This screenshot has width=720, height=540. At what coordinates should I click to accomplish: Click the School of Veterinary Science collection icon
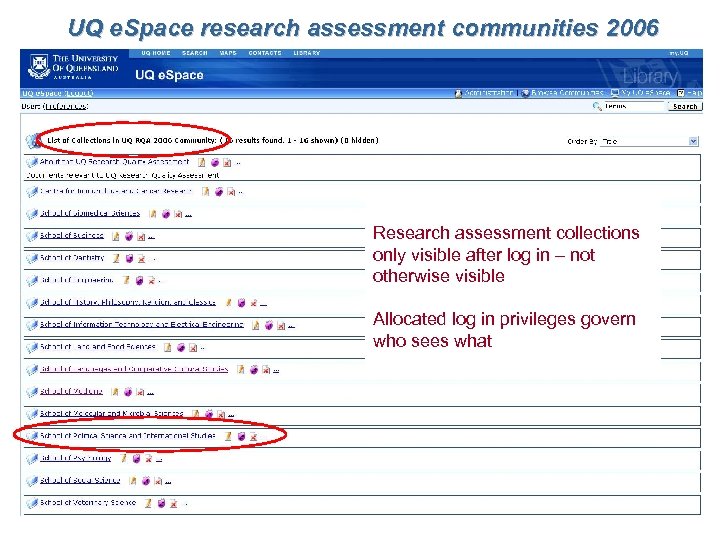[32, 503]
